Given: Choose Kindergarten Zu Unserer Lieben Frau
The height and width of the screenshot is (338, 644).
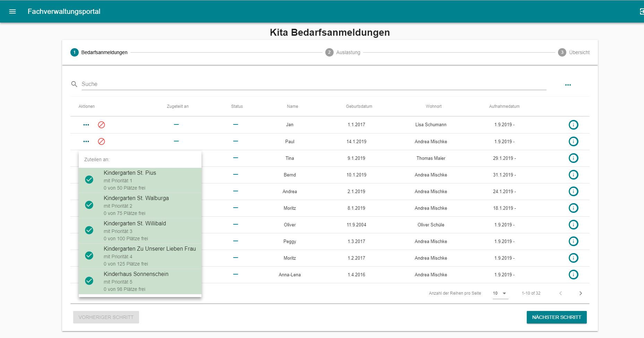Looking at the screenshot, I should [x=149, y=249].
